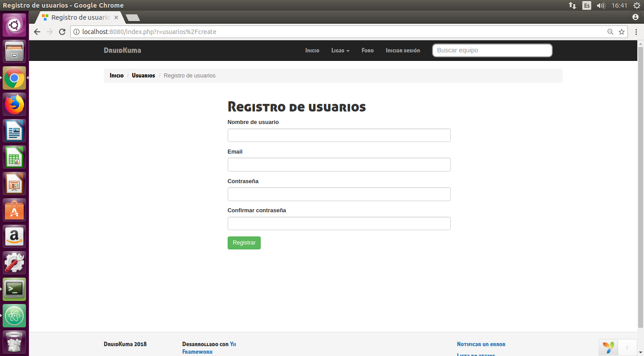Viewport: 644px width, 356px height.
Task: Open Ubuntu Software center icon
Action: (15, 210)
